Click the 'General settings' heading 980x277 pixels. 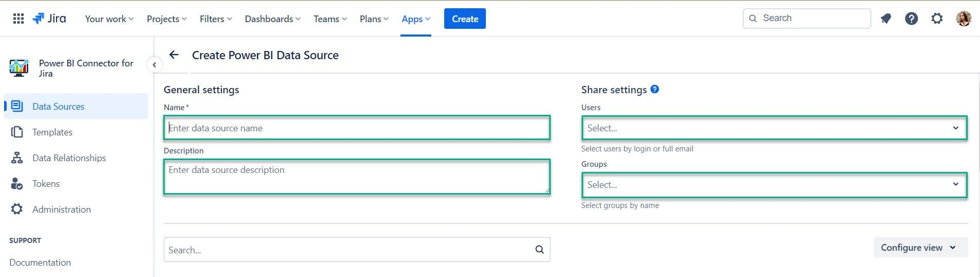(x=201, y=90)
